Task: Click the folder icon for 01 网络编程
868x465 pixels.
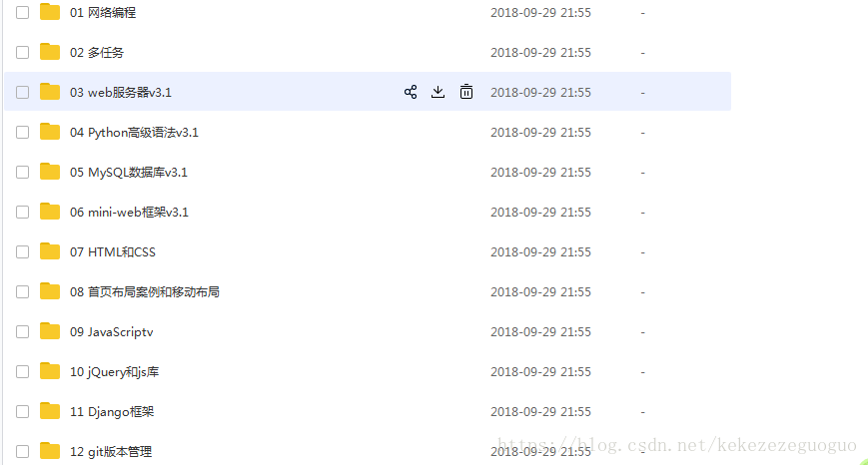Action: (x=50, y=12)
